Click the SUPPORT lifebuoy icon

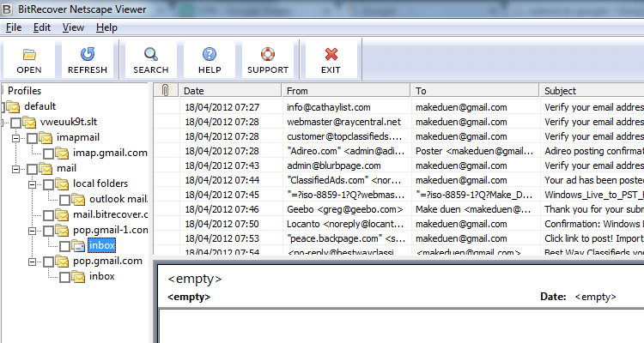pos(268,54)
